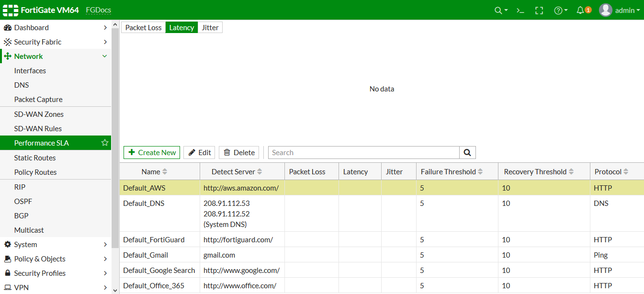Click the System gear icon in sidebar
644x294 pixels.
click(8, 244)
